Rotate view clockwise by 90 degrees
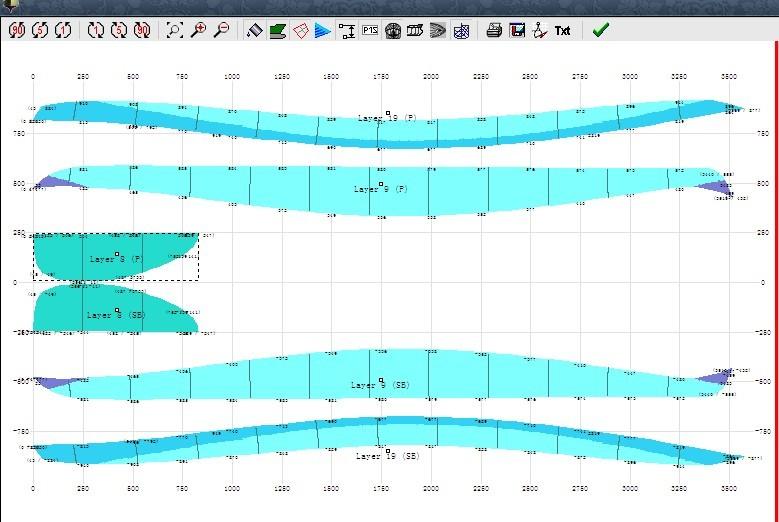This screenshot has height=522, width=779. [x=142, y=31]
